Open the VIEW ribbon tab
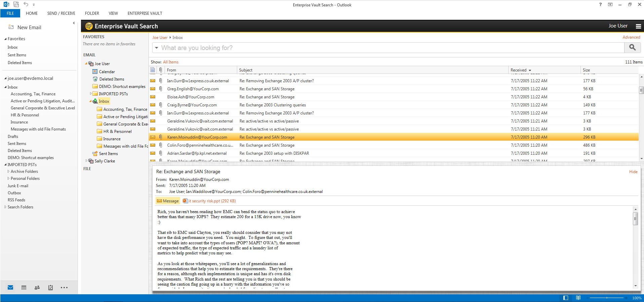The height and width of the screenshot is (302, 644). pos(113,13)
